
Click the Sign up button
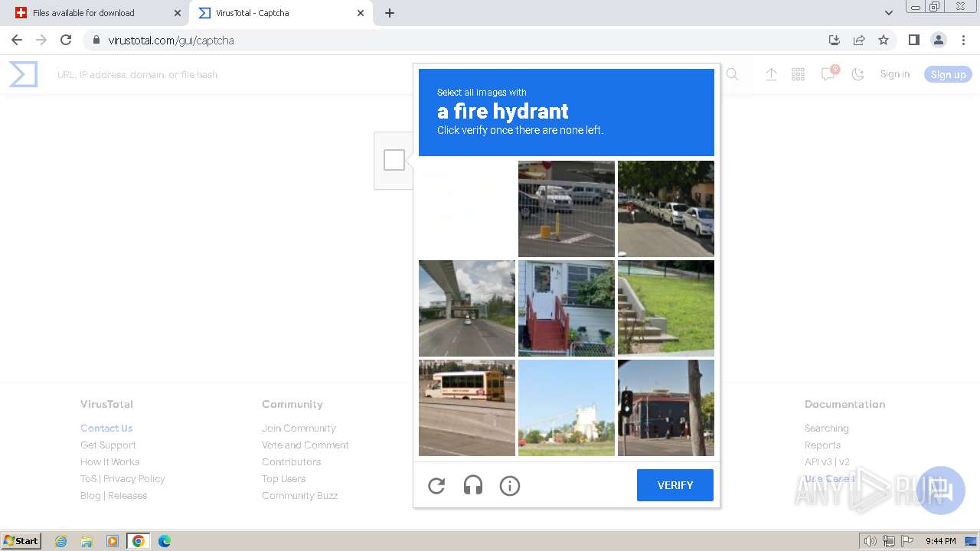[948, 74]
